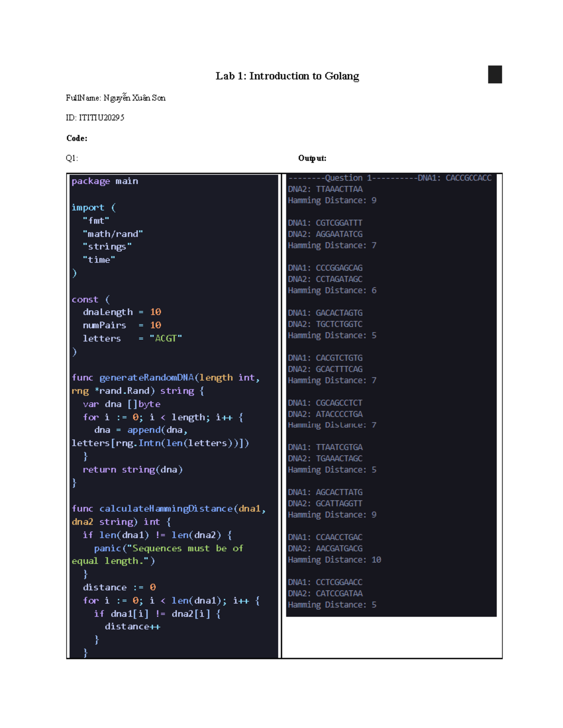This screenshot has height=728, width=563.
Task: Click the "const (" code line
Action: pos(91,299)
